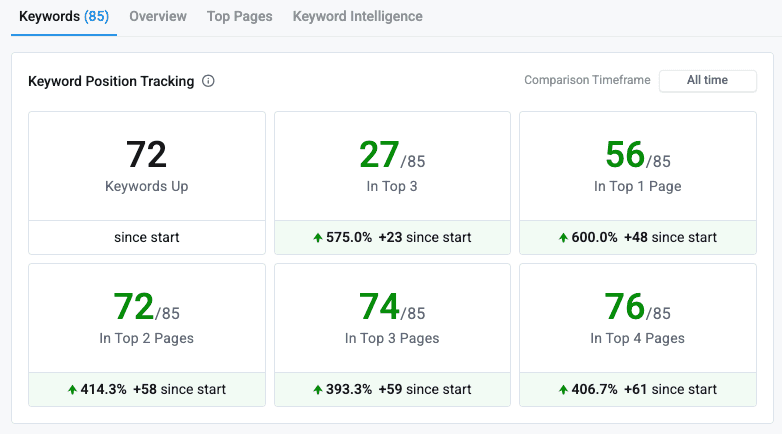This screenshot has height=434, width=782.
Task: Click the green up arrow next to 393.3%
Action: pos(318,389)
